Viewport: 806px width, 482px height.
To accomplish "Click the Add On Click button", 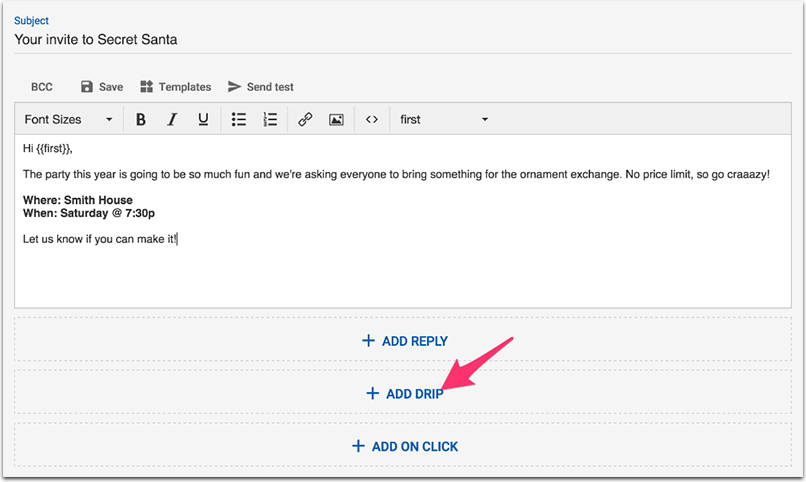I will tap(404, 446).
